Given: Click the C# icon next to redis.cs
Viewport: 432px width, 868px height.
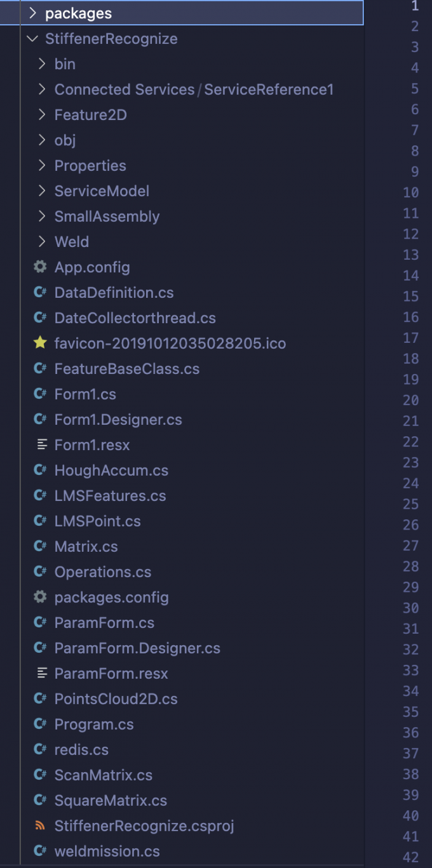Looking at the screenshot, I should click(40, 750).
